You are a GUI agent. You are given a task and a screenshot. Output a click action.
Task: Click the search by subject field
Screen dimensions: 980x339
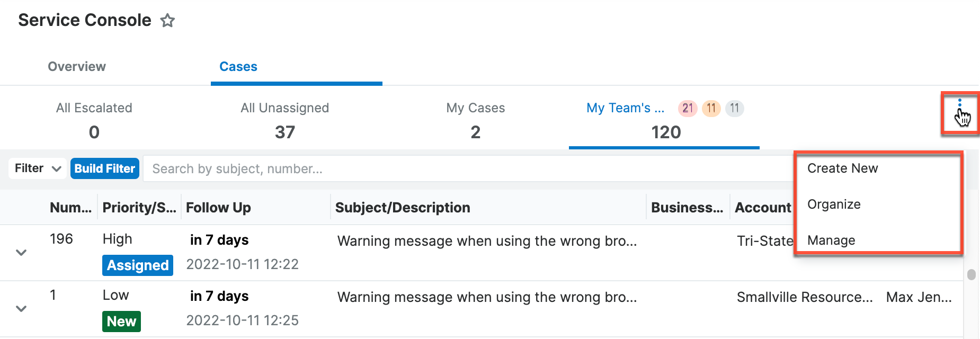466,169
